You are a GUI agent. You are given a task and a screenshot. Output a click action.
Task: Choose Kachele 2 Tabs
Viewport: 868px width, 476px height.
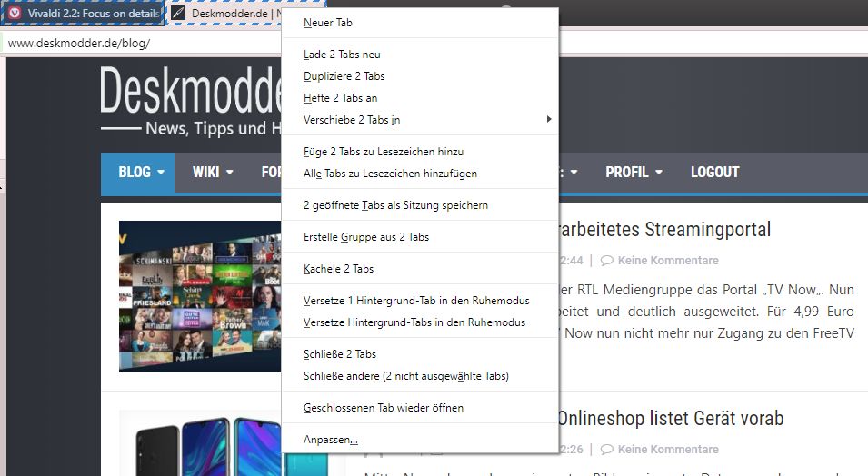pyautogui.click(x=420, y=269)
